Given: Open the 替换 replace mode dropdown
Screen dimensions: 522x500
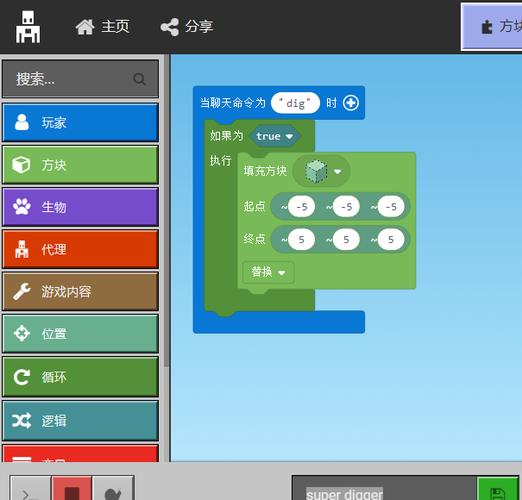Looking at the screenshot, I should pos(268,272).
